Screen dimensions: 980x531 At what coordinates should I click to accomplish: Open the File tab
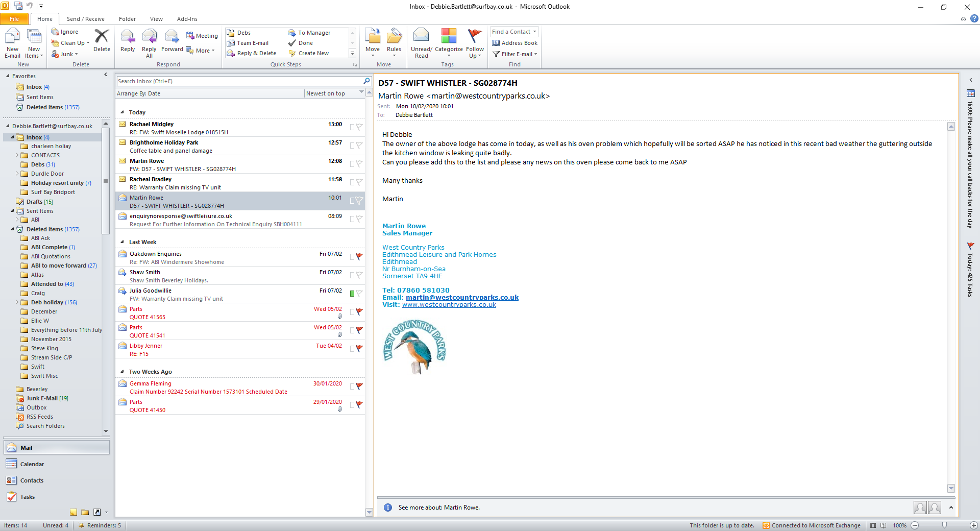[x=14, y=19]
